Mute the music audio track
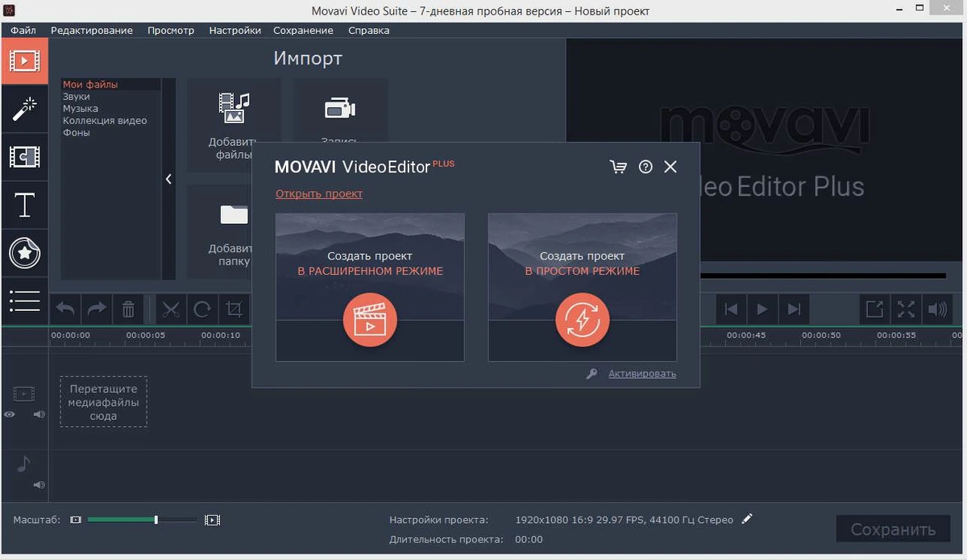This screenshot has height=560, width=967. click(38, 485)
